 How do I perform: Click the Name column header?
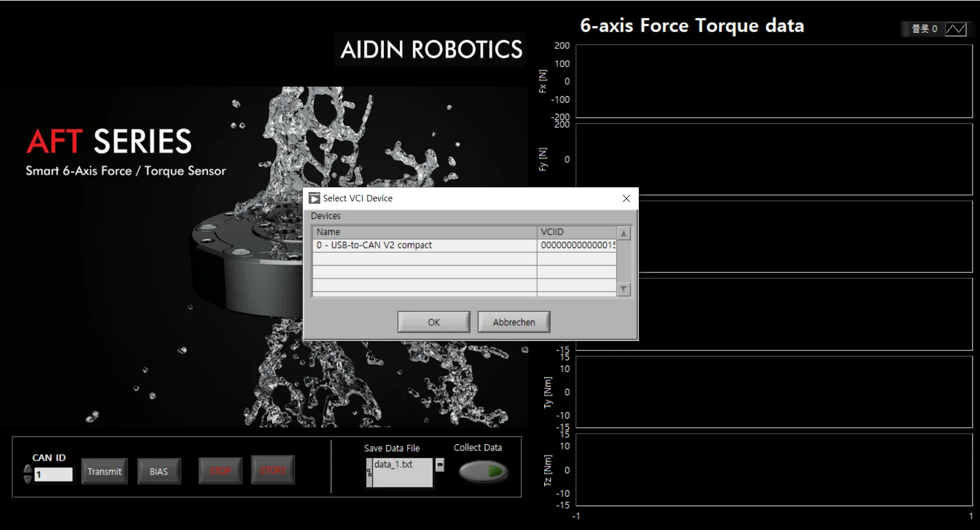click(425, 232)
